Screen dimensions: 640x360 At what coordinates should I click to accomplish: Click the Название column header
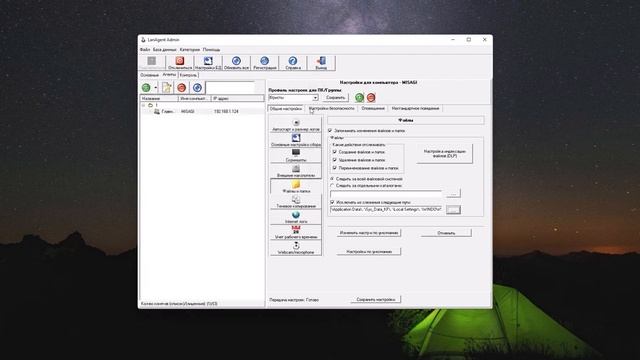tap(159, 98)
